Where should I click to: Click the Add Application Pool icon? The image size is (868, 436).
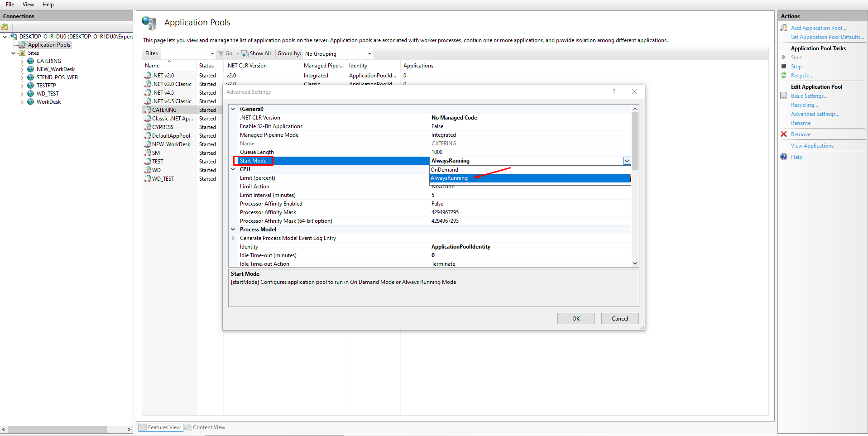pyautogui.click(x=784, y=28)
